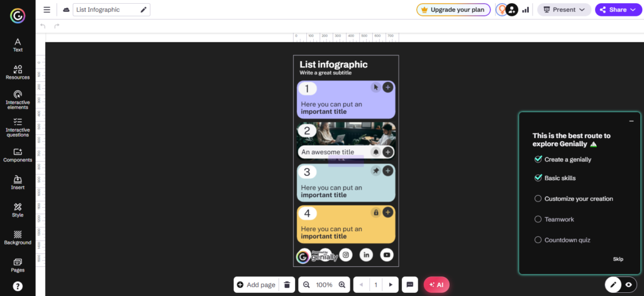Open the Background panel
The width and height of the screenshot is (644, 296).
click(x=18, y=237)
